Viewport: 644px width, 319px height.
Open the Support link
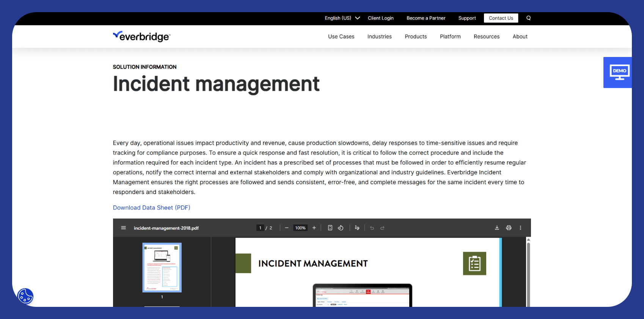pyautogui.click(x=467, y=18)
